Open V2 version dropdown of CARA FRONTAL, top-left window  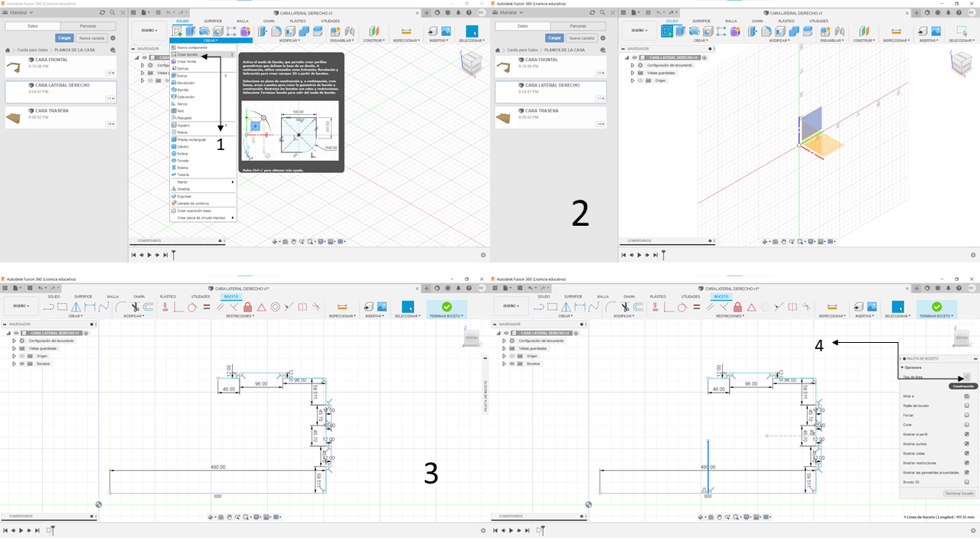tap(110, 73)
